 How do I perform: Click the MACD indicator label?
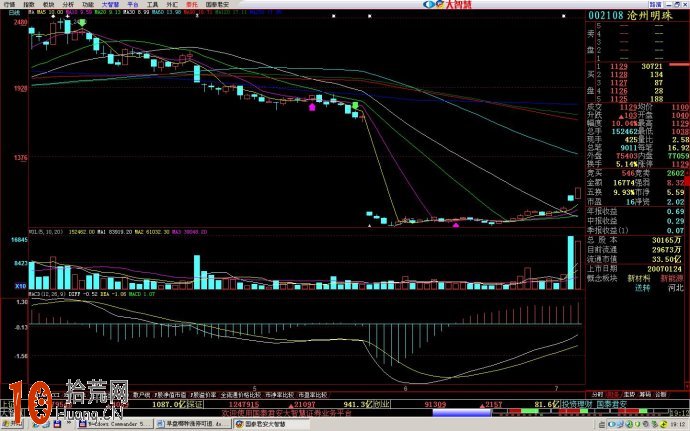[92, 294]
